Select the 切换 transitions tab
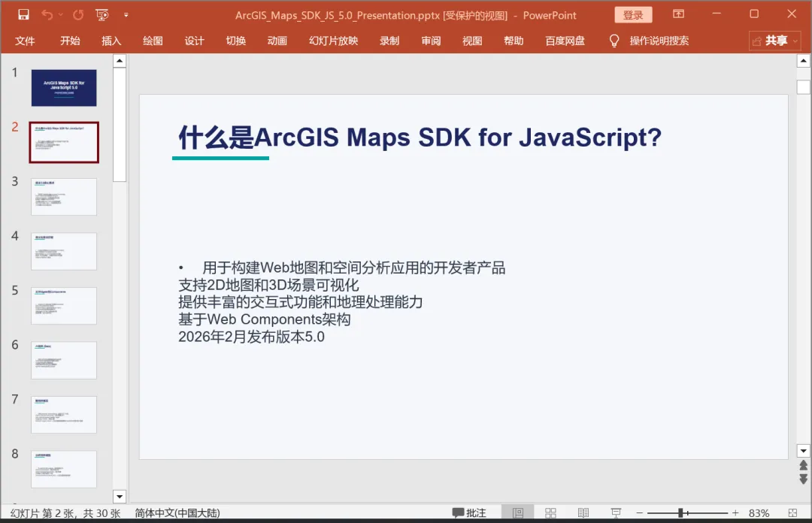 (235, 41)
